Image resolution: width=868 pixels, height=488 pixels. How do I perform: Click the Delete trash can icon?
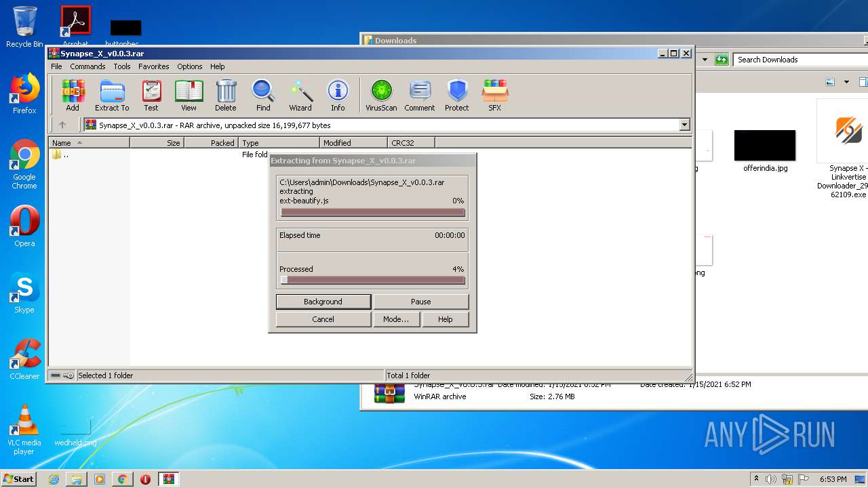click(x=226, y=95)
